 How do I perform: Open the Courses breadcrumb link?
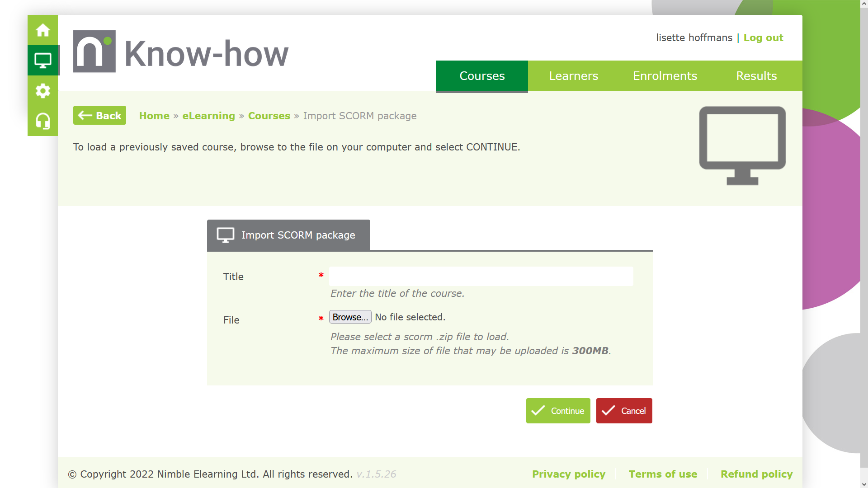pyautogui.click(x=269, y=116)
